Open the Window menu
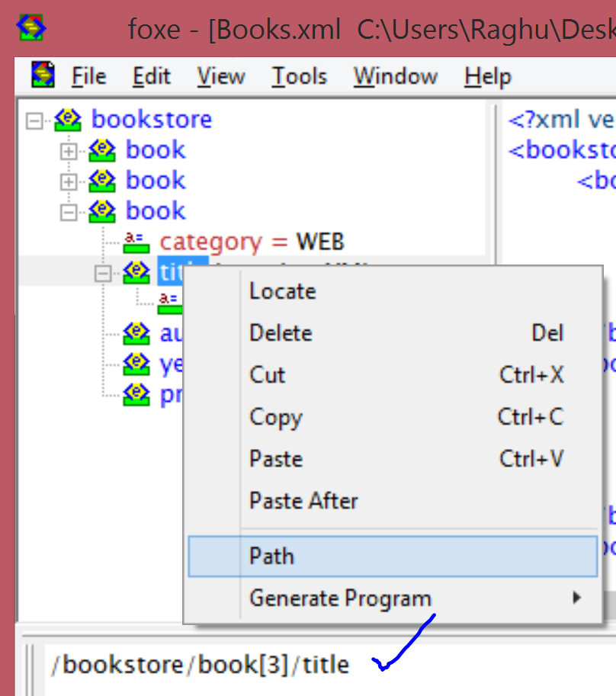The height and width of the screenshot is (696, 616). [x=395, y=76]
